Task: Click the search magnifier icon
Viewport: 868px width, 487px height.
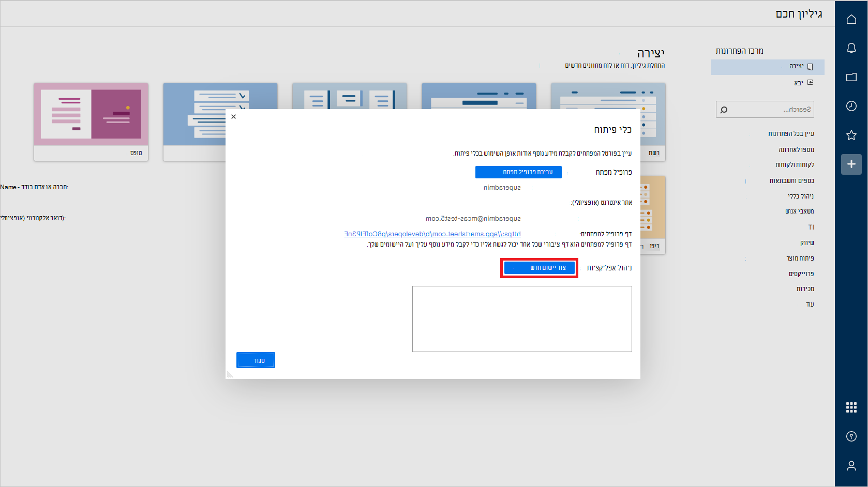Action: (x=724, y=110)
